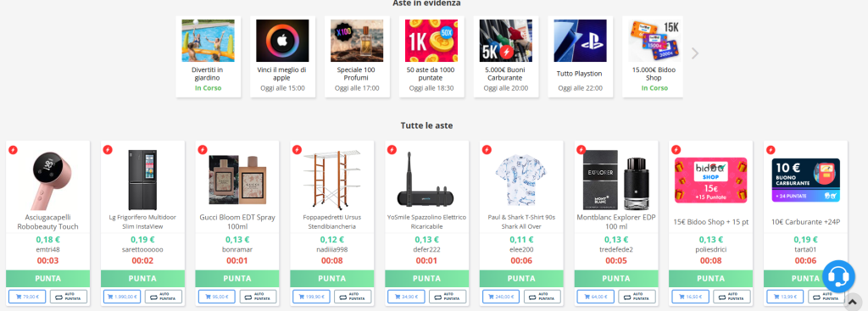Viewport: 868px width, 311px height.
Task: Click the scroll-to-top arrow icon
Action: pyautogui.click(x=853, y=302)
